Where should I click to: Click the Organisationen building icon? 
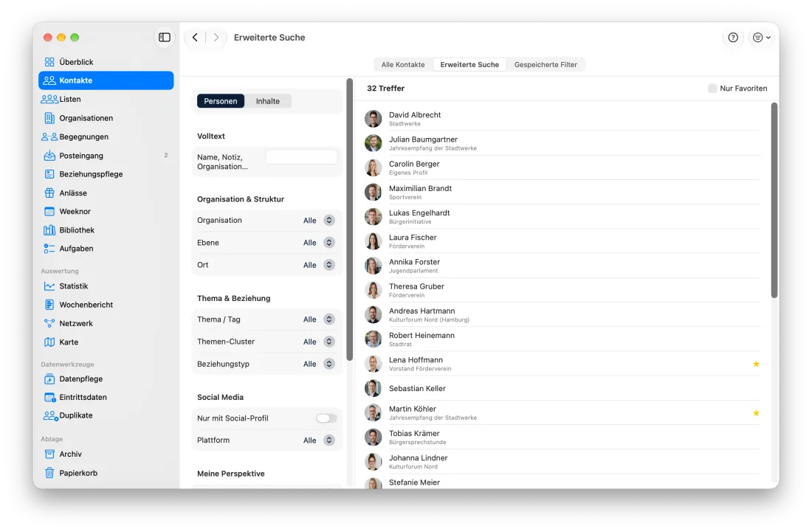click(x=49, y=118)
